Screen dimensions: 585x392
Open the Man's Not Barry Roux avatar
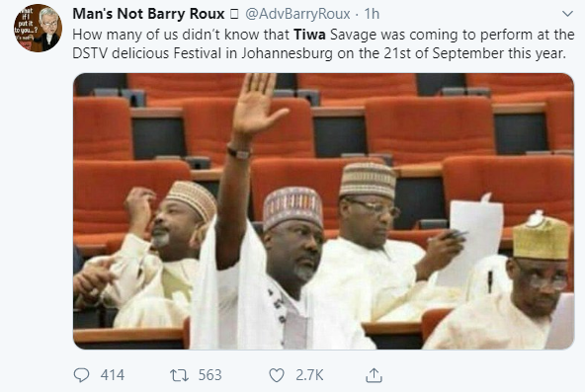38,28
